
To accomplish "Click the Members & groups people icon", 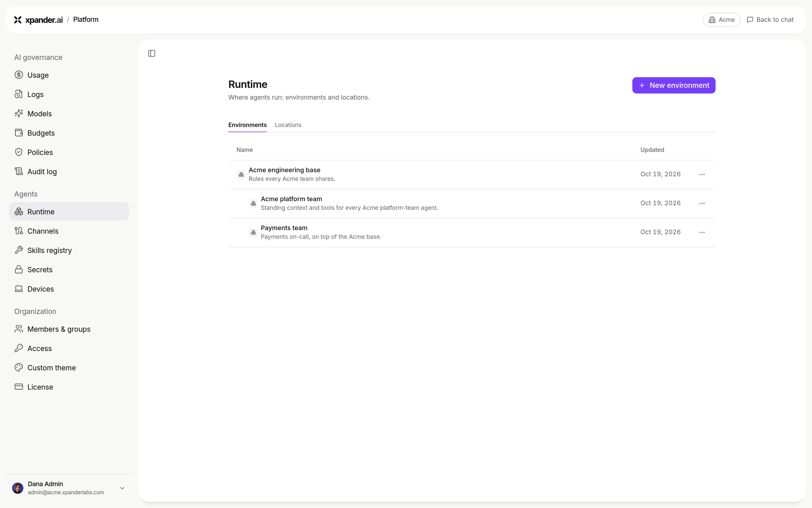I will tap(19, 329).
